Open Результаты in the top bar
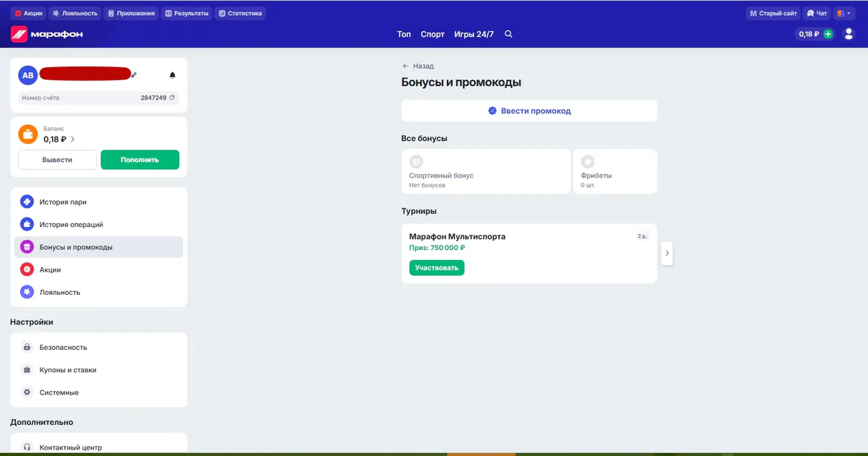The width and height of the screenshot is (868, 456). coord(187,13)
